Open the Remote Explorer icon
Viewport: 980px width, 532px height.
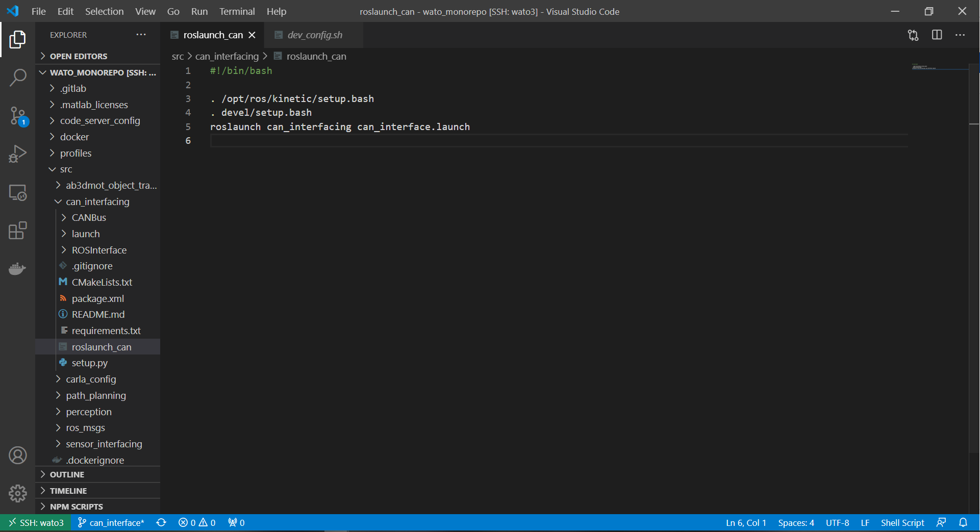coord(17,192)
